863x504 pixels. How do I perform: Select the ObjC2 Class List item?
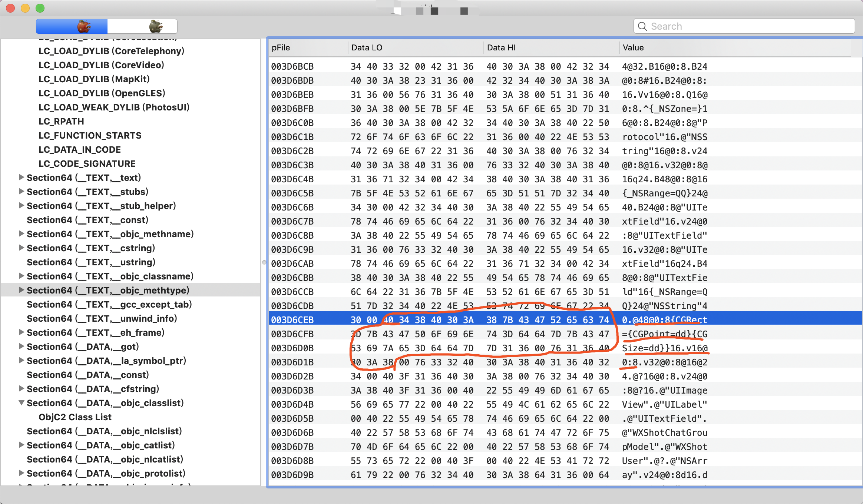click(75, 417)
